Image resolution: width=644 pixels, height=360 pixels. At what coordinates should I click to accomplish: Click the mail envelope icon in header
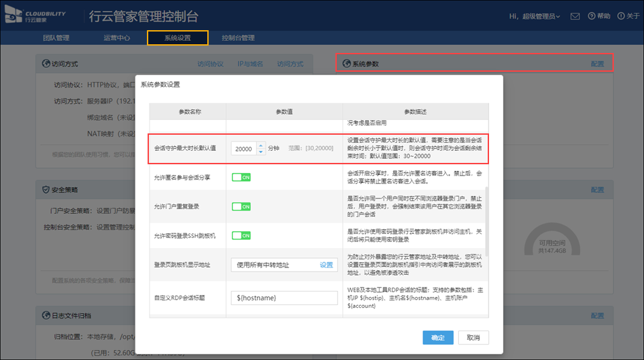pos(575,16)
